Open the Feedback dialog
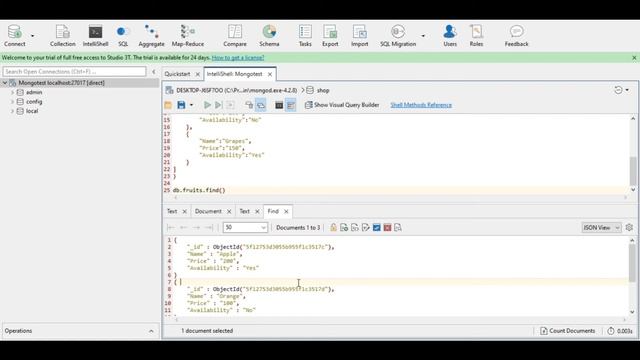 pos(516,36)
